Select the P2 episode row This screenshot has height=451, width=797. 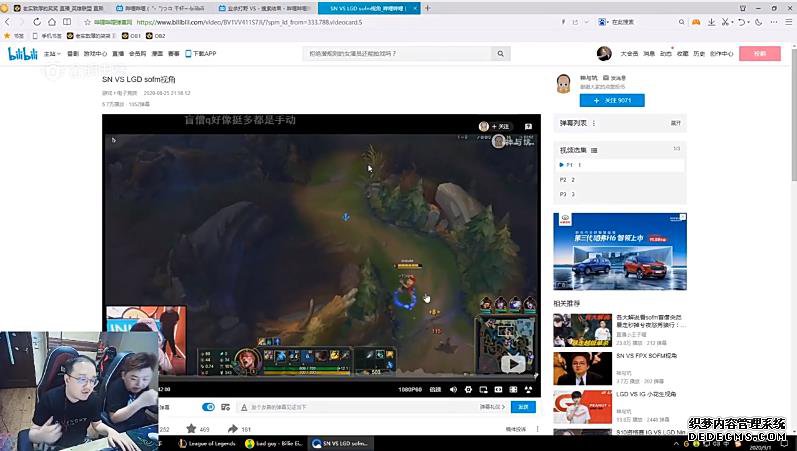tap(620, 179)
